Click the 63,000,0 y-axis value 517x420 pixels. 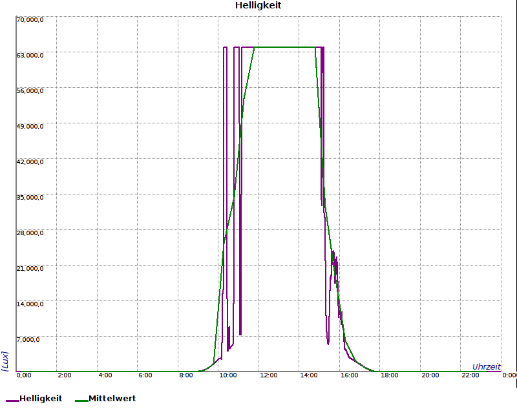coord(30,55)
